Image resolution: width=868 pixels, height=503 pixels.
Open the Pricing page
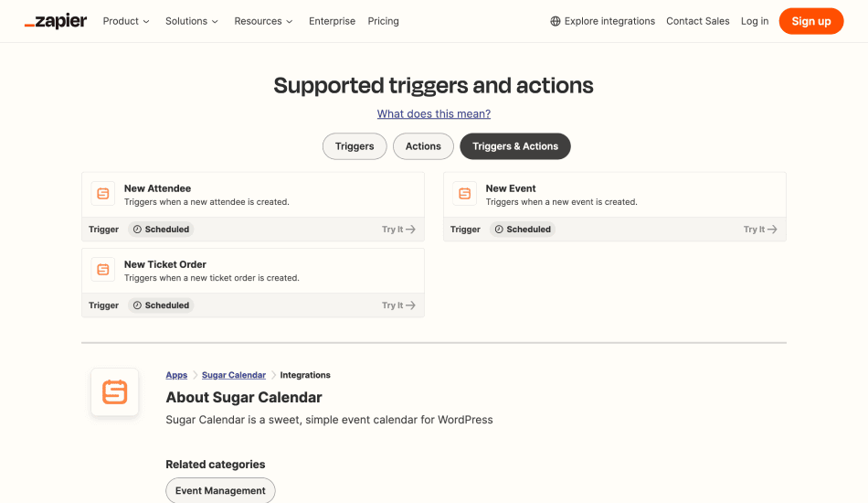383,21
